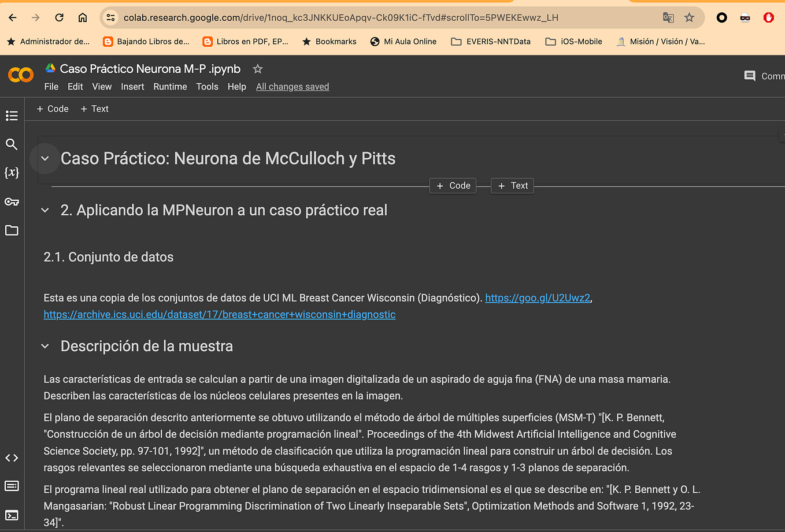The height and width of the screenshot is (532, 785).
Task: Collapse section 2 Aplicando la MPNeuron
Action: 45,210
